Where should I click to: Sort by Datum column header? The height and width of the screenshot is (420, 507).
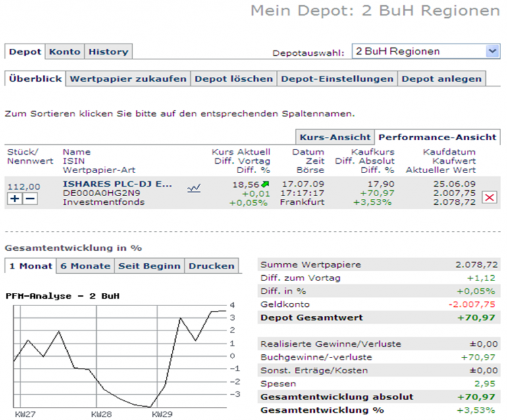click(308, 152)
